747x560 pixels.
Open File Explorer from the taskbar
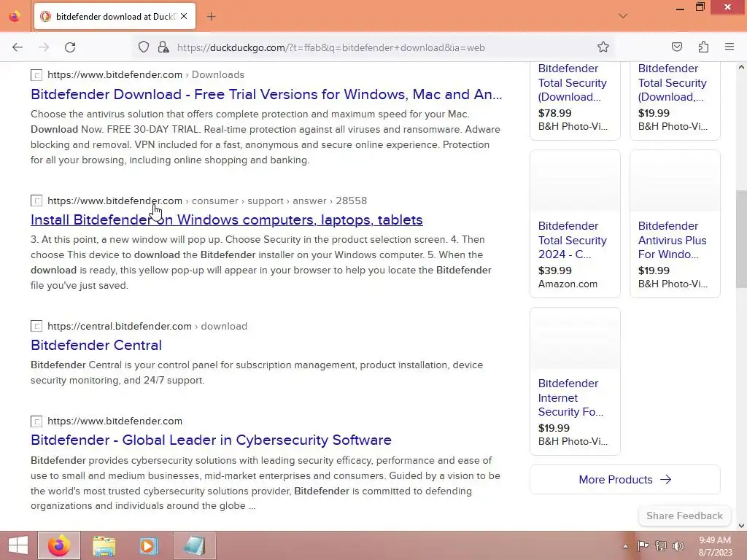104,545
